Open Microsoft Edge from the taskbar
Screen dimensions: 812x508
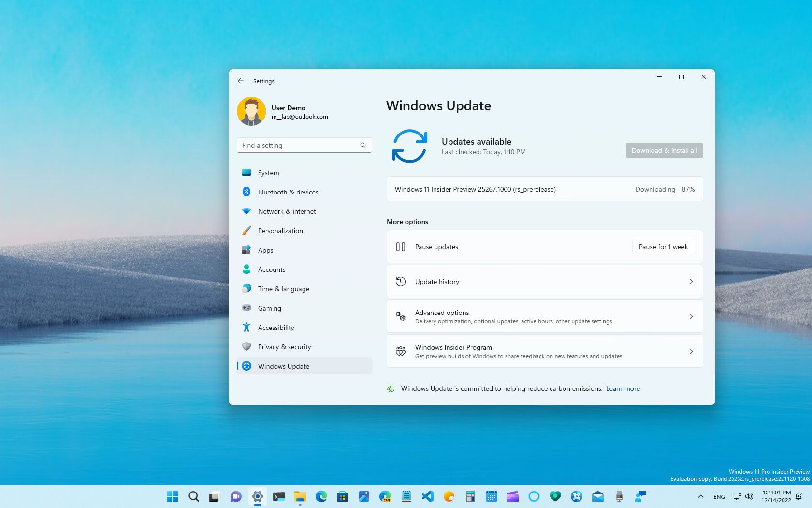320,496
